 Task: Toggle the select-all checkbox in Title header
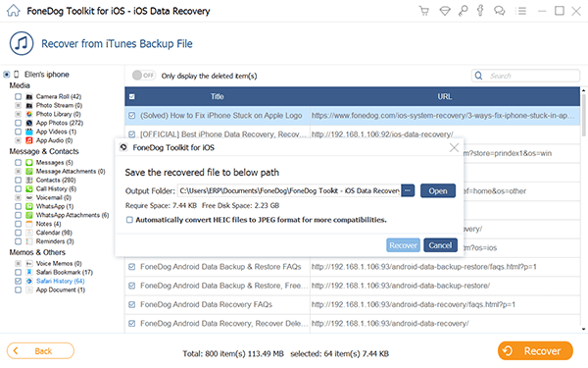pos(132,97)
